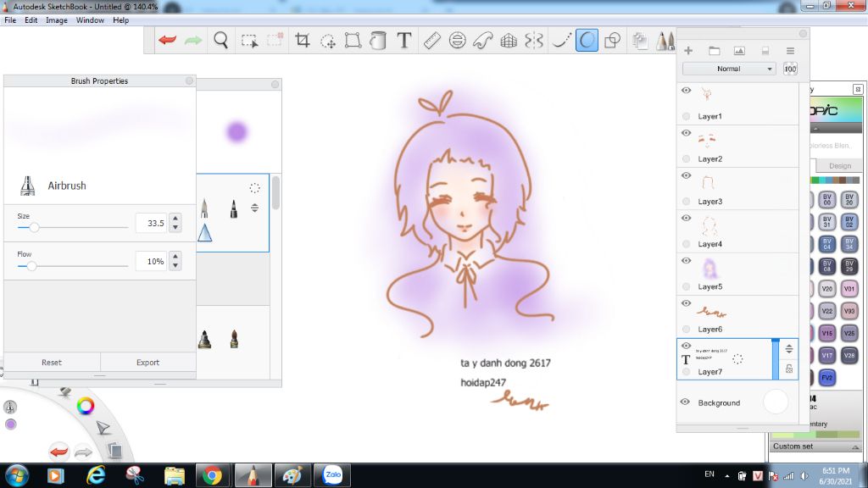
Task: Open the color wheel in the corner lagoon
Action: point(86,406)
